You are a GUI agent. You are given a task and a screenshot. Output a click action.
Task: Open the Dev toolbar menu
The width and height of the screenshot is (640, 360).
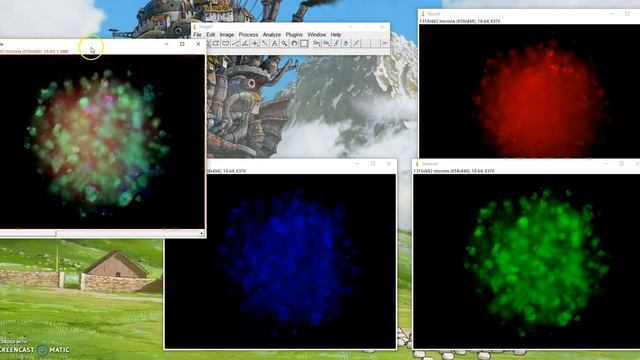click(x=317, y=43)
